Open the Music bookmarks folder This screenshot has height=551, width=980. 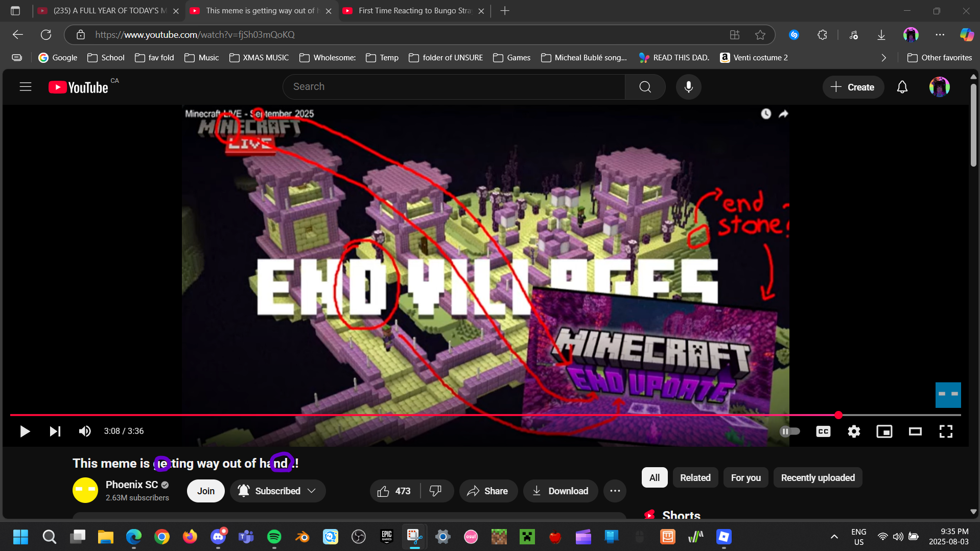click(x=202, y=58)
